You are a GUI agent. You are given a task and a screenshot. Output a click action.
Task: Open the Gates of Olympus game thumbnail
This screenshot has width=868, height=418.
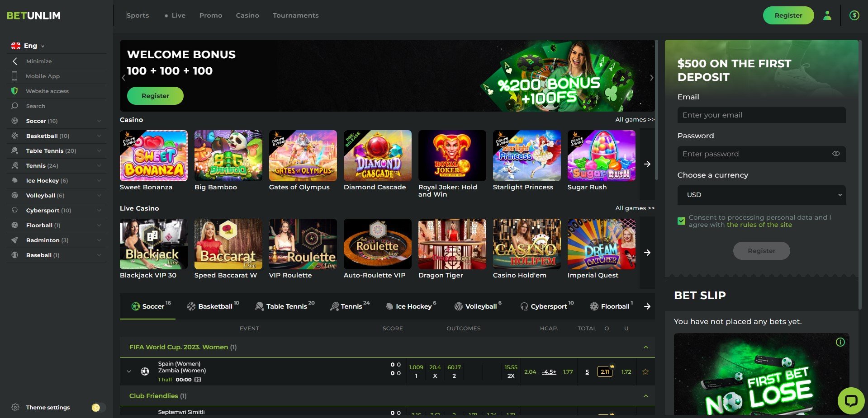coord(303,155)
